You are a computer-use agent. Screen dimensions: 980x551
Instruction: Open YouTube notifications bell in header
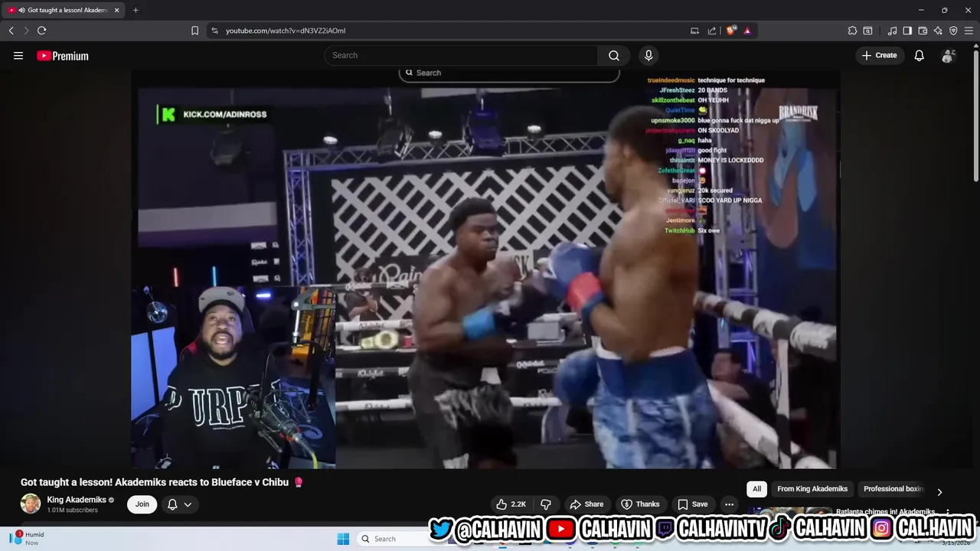920,55
